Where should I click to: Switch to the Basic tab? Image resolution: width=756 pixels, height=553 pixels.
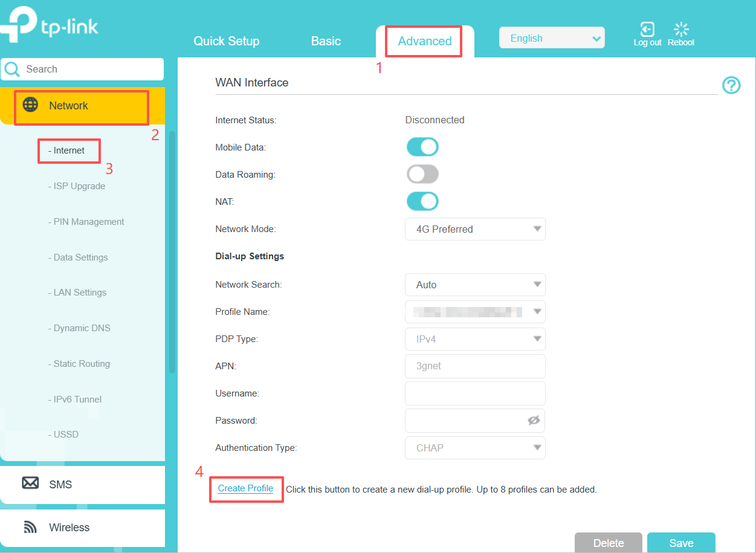(325, 41)
